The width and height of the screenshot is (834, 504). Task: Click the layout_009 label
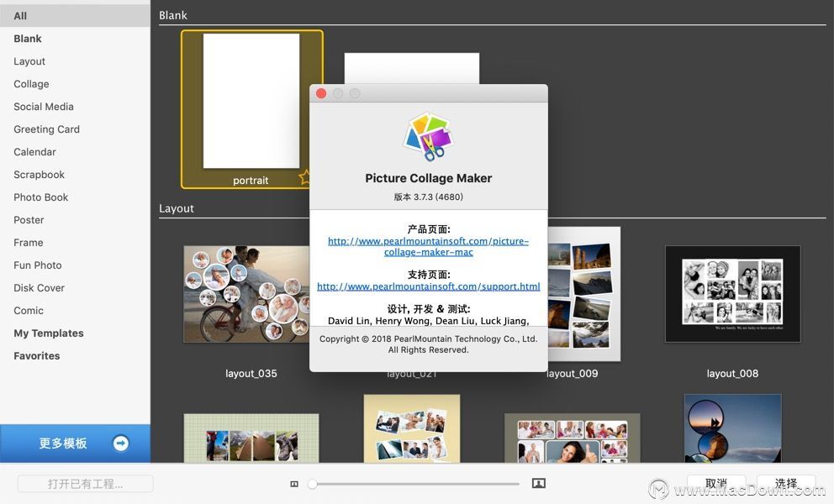pyautogui.click(x=573, y=373)
